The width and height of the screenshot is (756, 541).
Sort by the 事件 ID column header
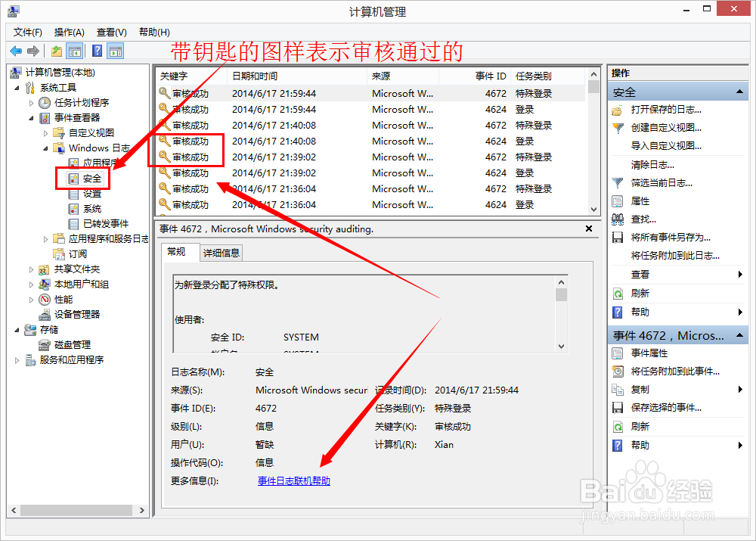475,76
